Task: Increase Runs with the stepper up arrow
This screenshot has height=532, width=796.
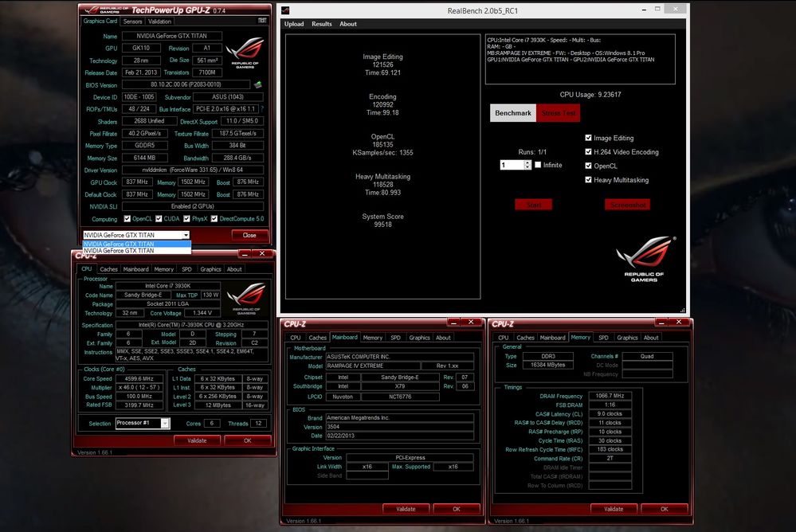Action: coord(527,162)
